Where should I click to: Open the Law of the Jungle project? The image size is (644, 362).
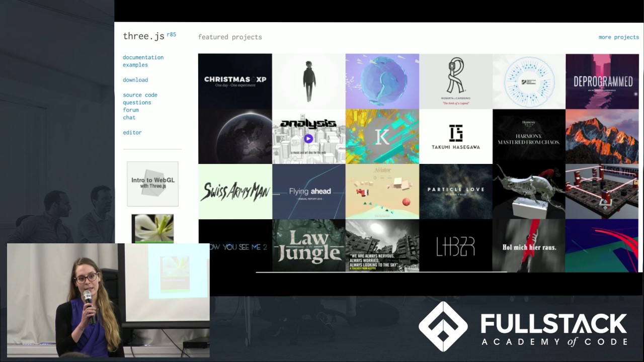(x=309, y=245)
